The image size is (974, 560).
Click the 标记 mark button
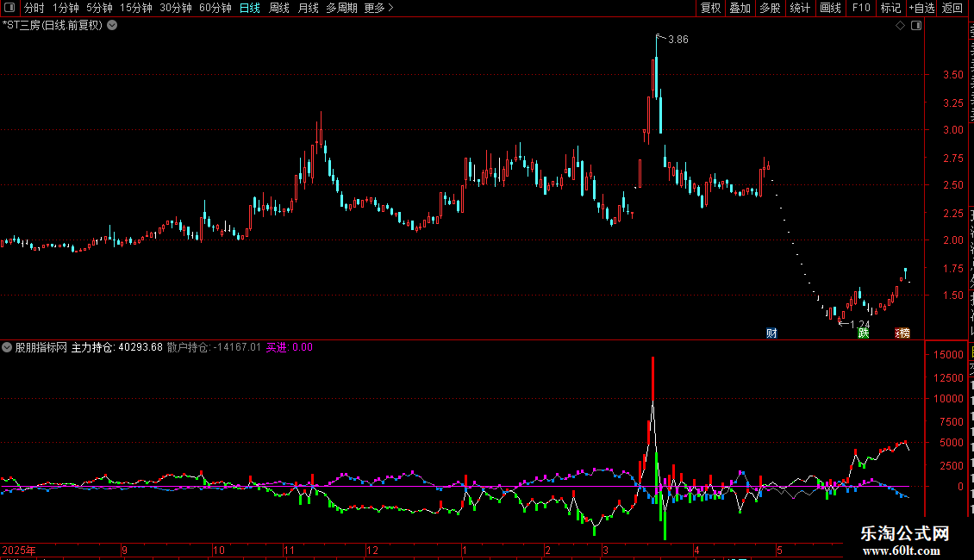[890, 8]
